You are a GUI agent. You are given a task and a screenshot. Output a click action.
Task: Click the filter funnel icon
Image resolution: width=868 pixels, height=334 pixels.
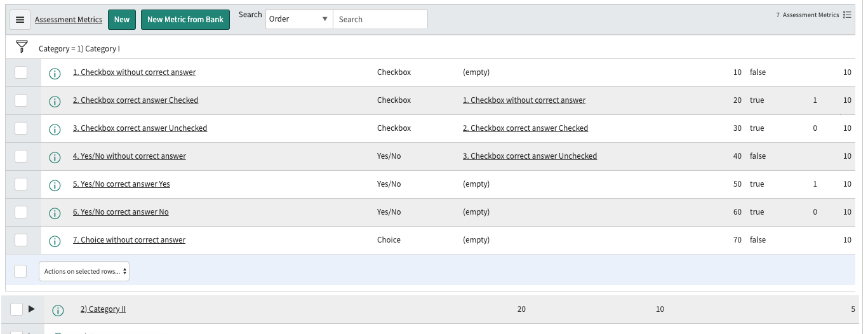pyautogui.click(x=22, y=46)
